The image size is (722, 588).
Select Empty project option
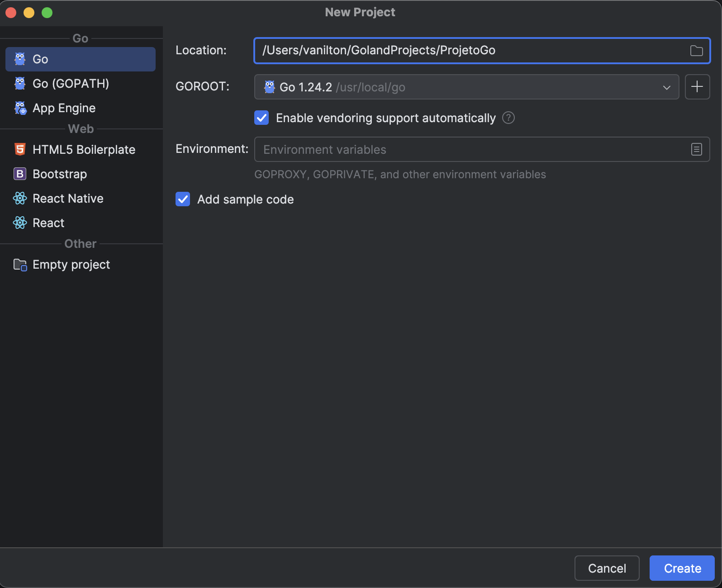(x=81, y=265)
